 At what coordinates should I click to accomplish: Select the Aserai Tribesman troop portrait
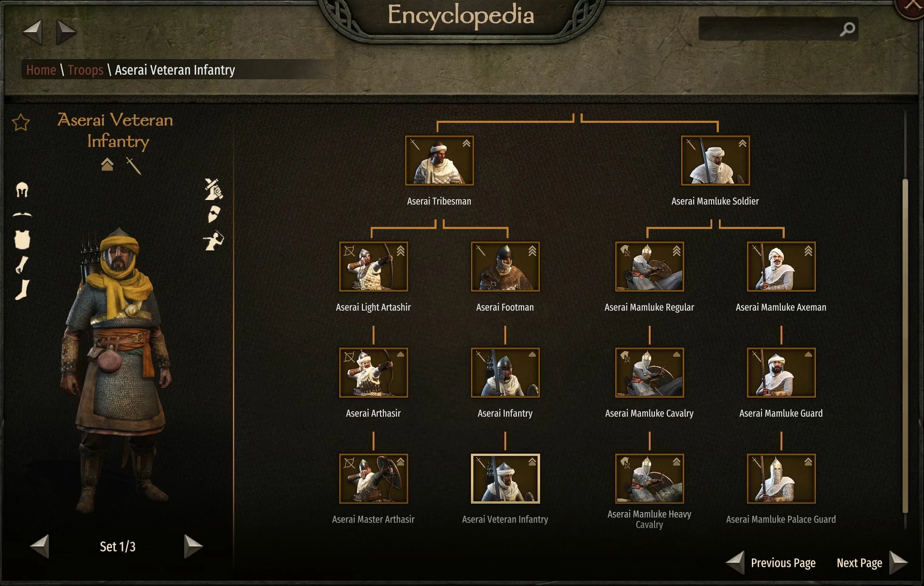click(x=439, y=161)
